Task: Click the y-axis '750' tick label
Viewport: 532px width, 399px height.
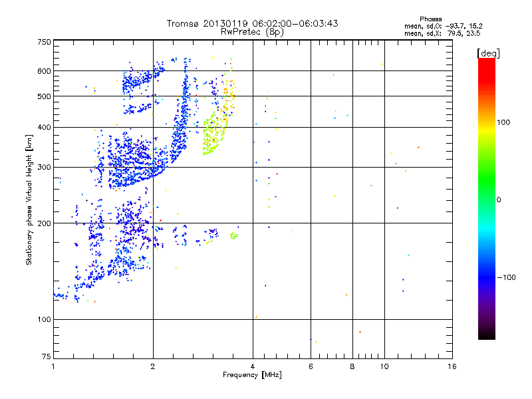Action: click(45, 42)
